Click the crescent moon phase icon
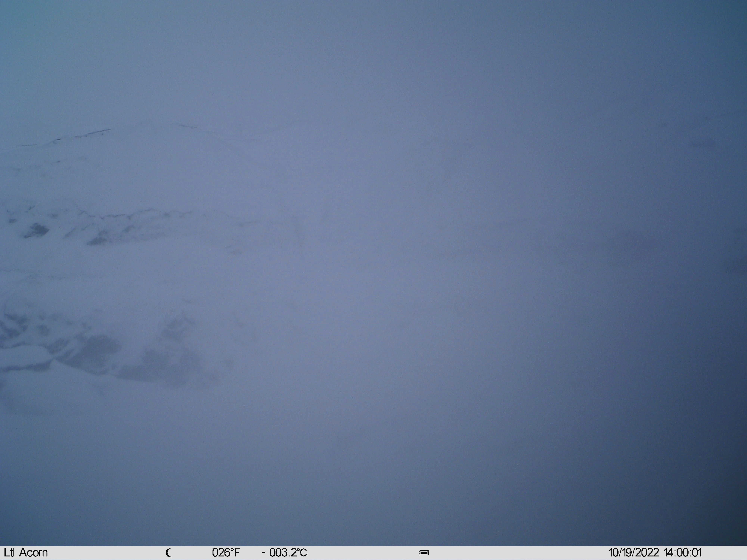The height and width of the screenshot is (560, 747). 168,553
